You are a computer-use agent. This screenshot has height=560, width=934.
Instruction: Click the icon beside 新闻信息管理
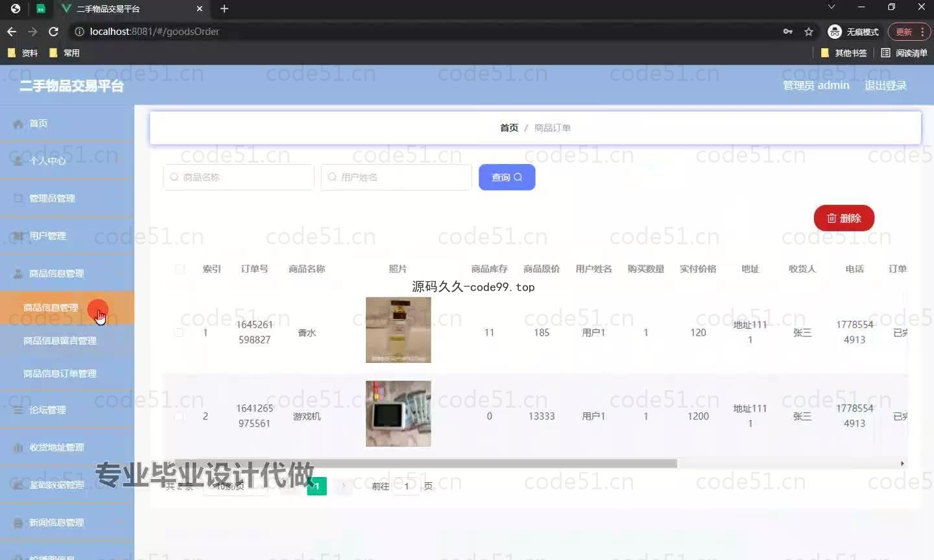(18, 522)
